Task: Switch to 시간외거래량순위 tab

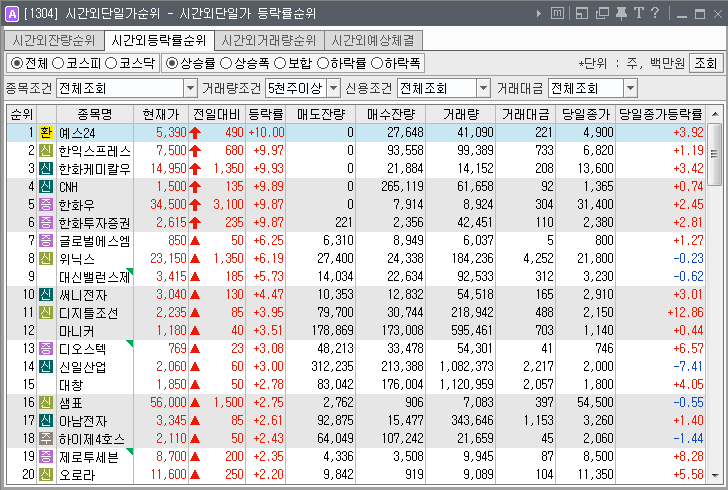Action: (x=269, y=40)
